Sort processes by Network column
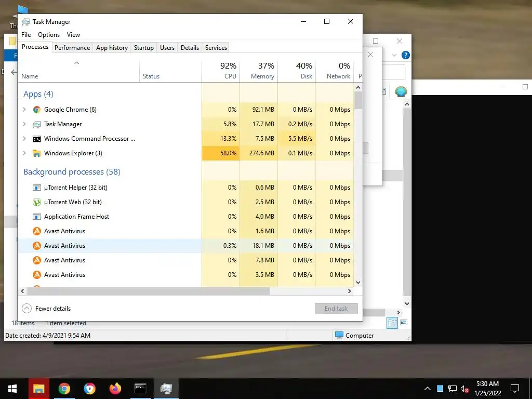The width and height of the screenshot is (532, 399). pyautogui.click(x=335, y=71)
